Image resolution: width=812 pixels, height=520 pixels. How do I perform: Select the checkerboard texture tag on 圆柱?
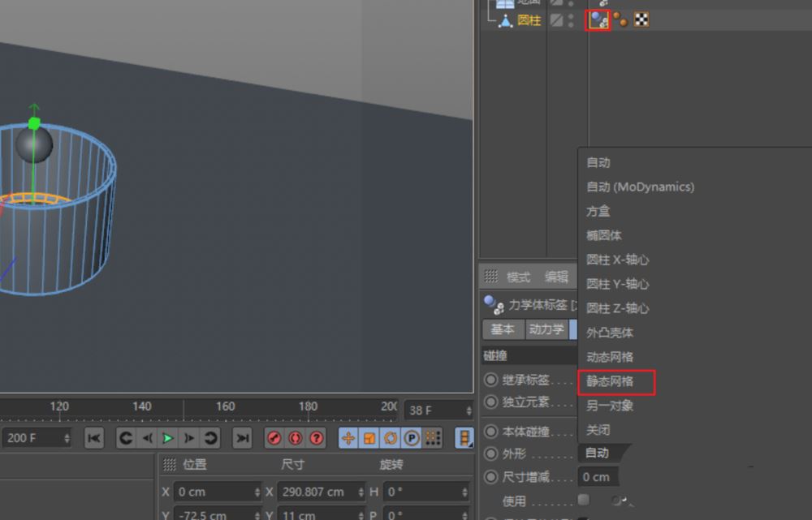point(641,19)
